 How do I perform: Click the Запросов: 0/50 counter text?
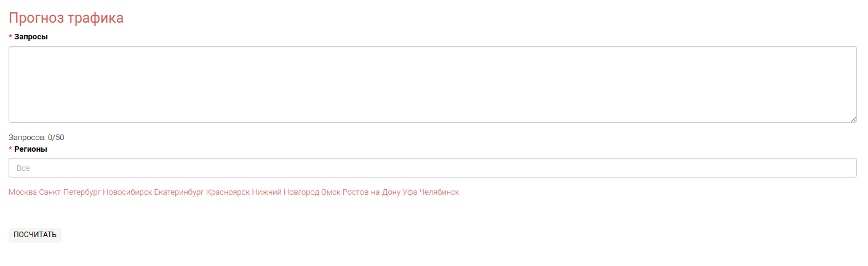coord(36,137)
